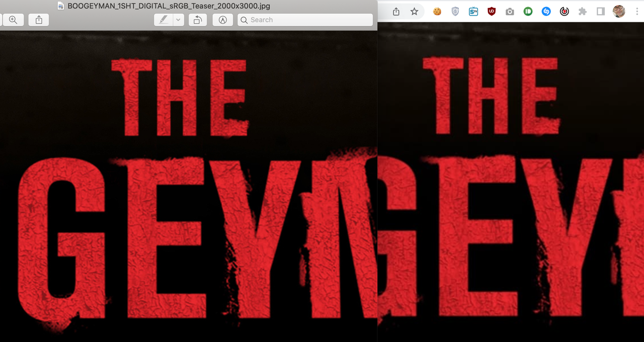Click the poster image in the Chrome window

pyautogui.click(x=511, y=182)
